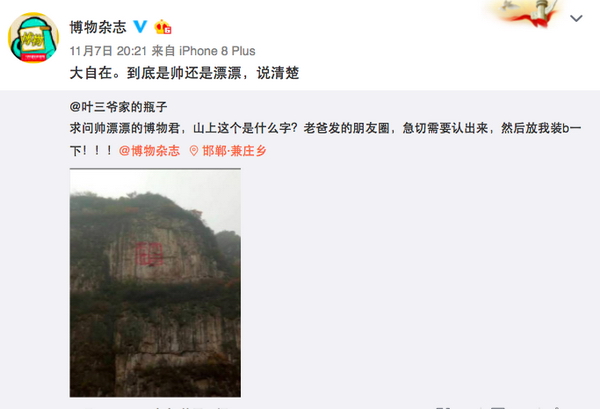
Task: Click the red seal carving in photo
Action: tap(149, 254)
